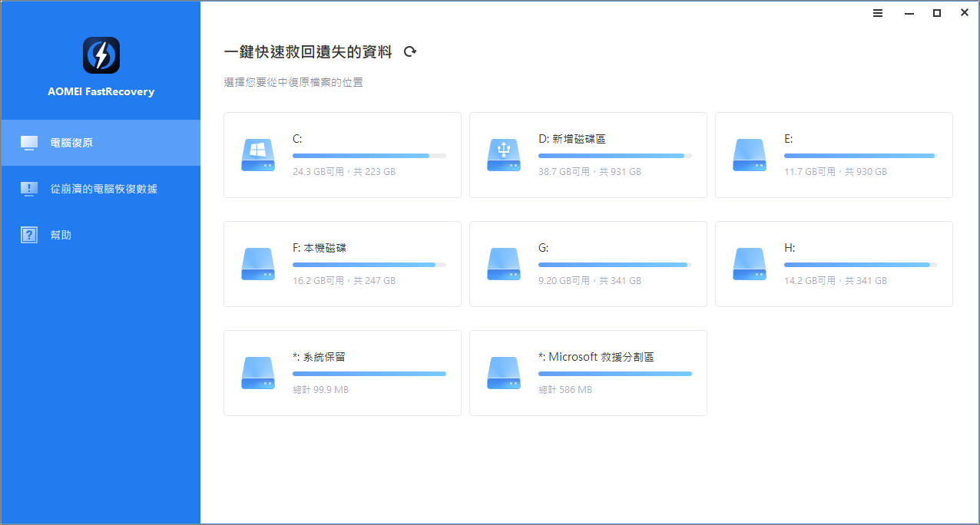Select the D: 新增磁碟區 label
Viewport: 980px width, 525px height.
(572, 139)
